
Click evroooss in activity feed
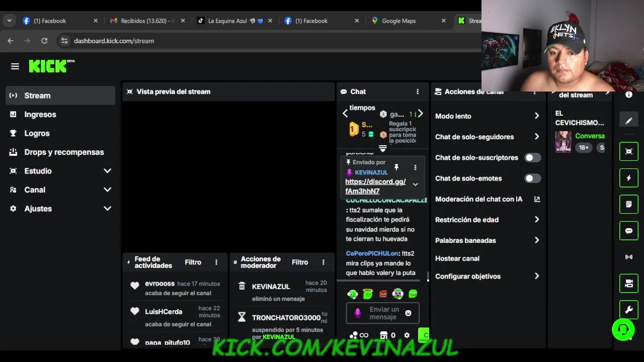pyautogui.click(x=159, y=284)
